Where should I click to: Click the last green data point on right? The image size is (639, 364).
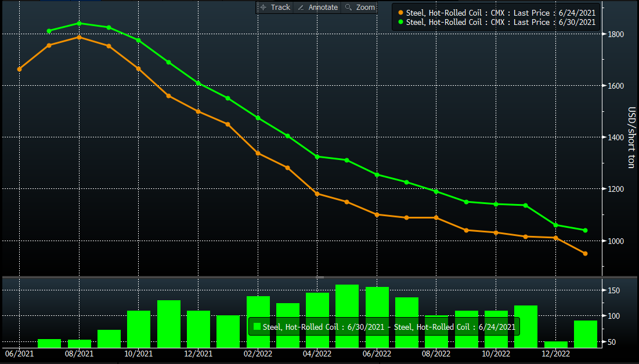tap(585, 230)
